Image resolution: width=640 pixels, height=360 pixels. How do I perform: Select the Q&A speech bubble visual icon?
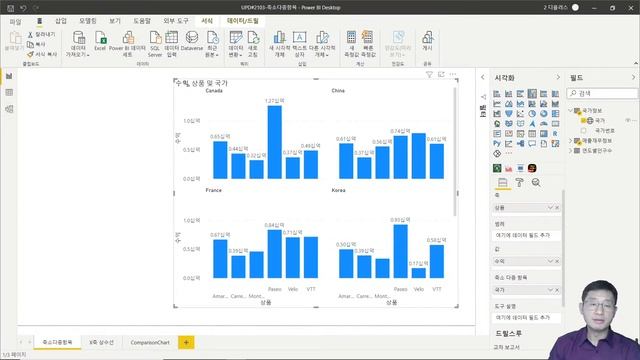pos(532,144)
